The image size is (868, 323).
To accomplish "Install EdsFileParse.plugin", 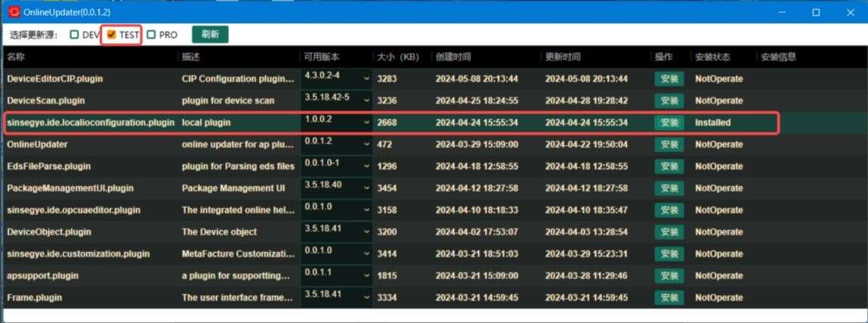I will (x=669, y=166).
